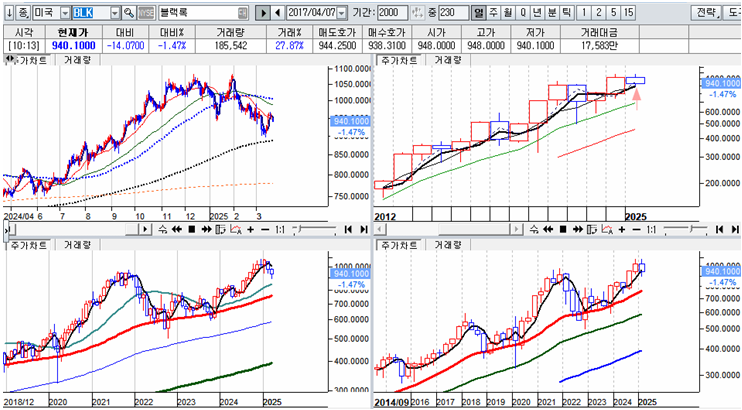Select the 월 monthly period toggle
Image resolution: width=742 pixels, height=410 pixels.
click(x=508, y=13)
